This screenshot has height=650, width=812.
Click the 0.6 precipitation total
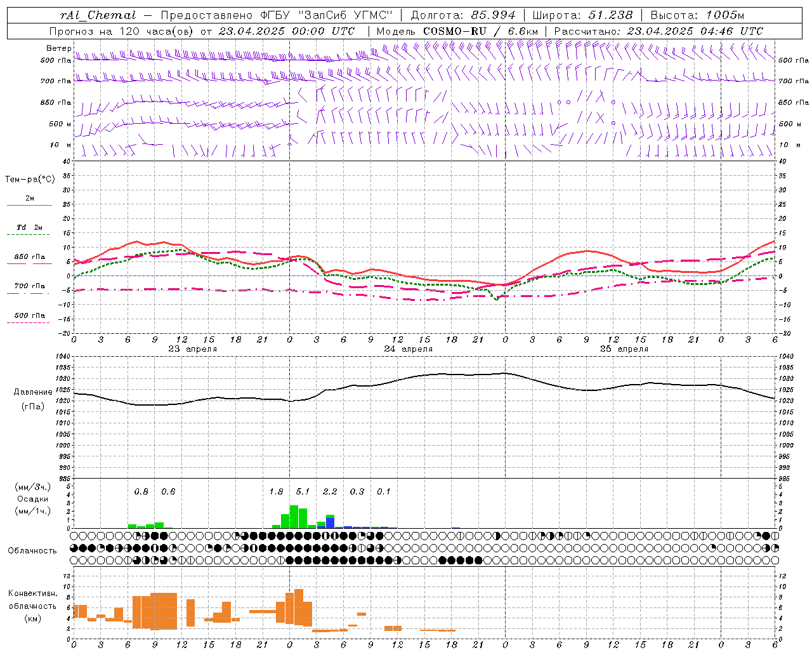(168, 491)
